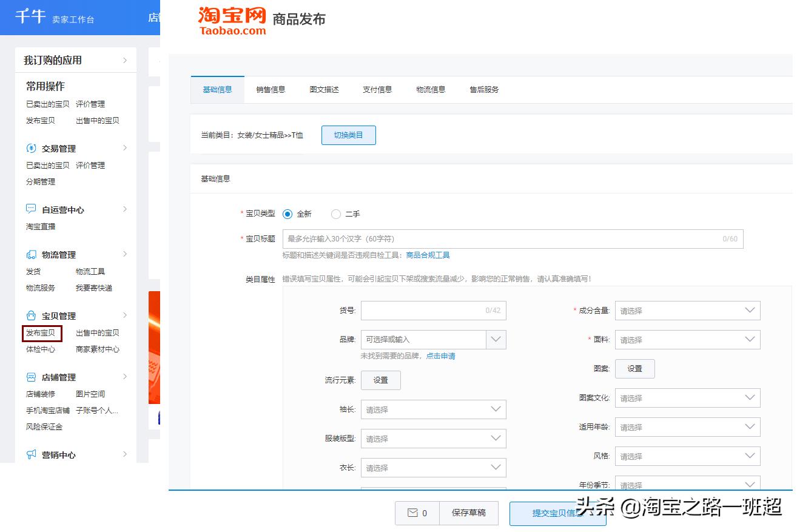Select the 交易管理 currency circle icon
This screenshot has width=797, height=532.
pyautogui.click(x=30, y=148)
